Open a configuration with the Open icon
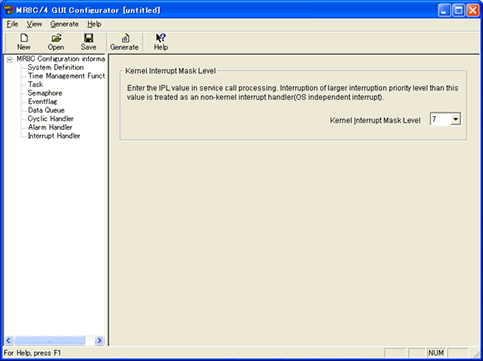The image size is (483, 361). 56,38
